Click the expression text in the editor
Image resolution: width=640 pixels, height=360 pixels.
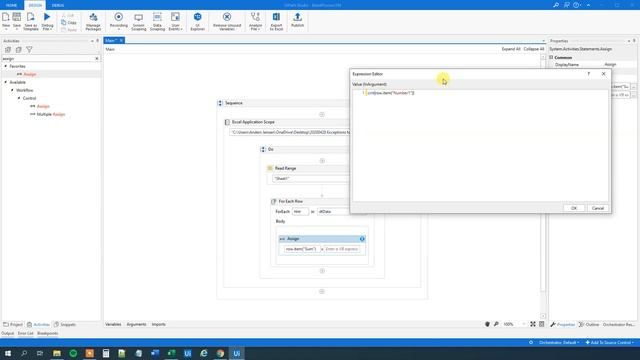[391, 93]
